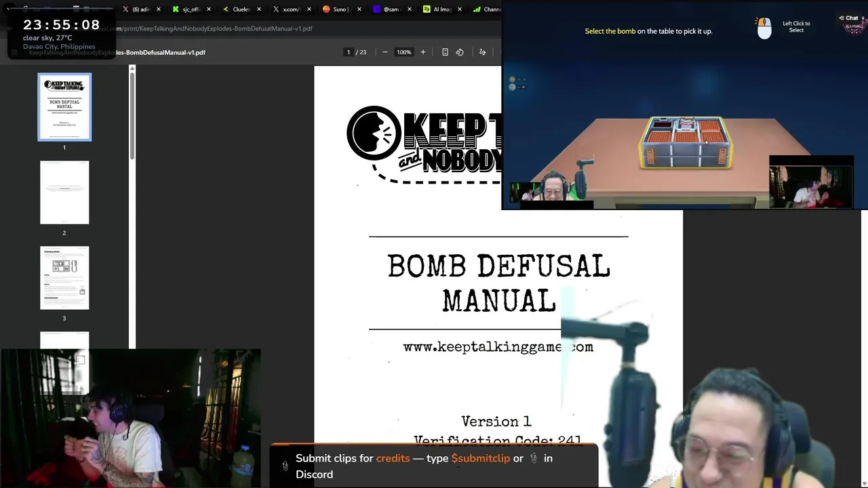Switch to the x.com tab

pos(288,9)
